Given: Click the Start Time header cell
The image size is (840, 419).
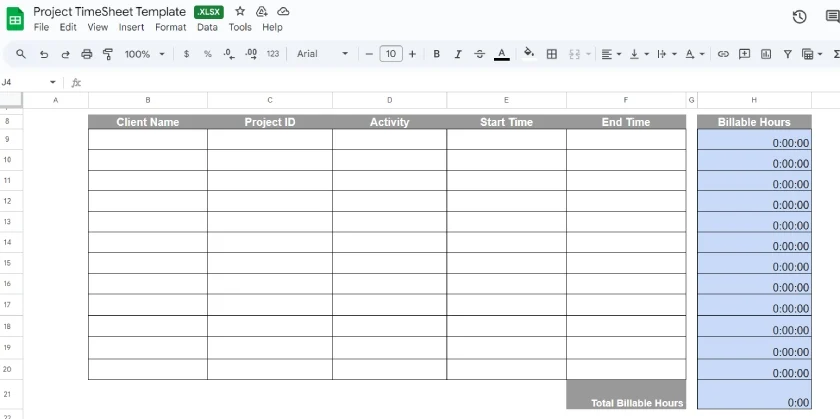Looking at the screenshot, I should [506, 122].
